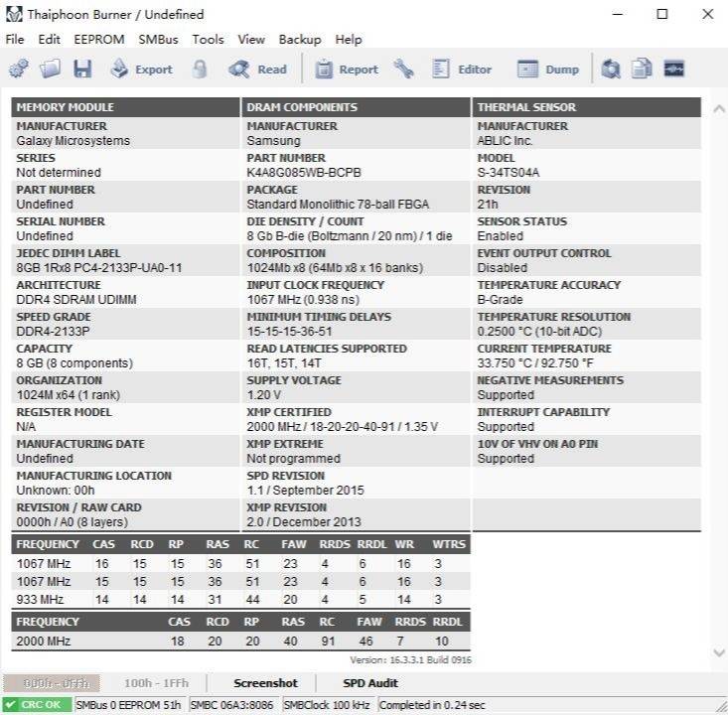Read SPD with the Read button

pos(257,70)
